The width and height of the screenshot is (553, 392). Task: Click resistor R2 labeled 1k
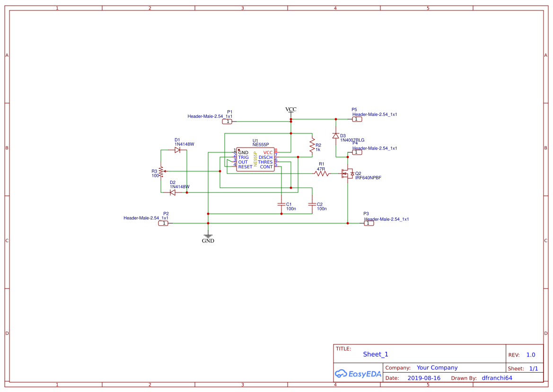click(312, 145)
